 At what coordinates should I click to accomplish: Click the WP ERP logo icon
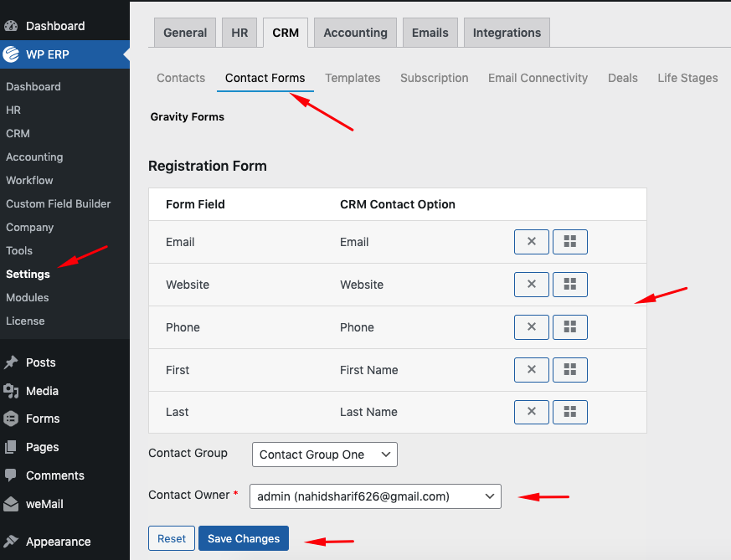11,54
